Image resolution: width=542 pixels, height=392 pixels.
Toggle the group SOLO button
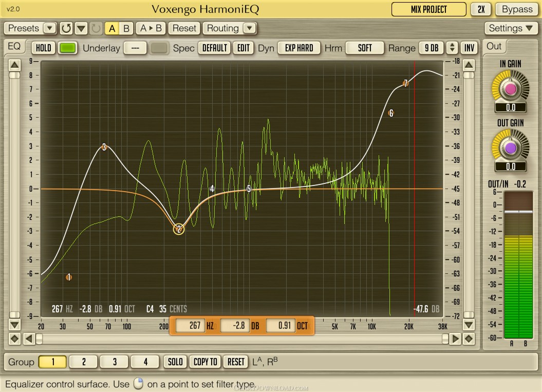coord(175,362)
